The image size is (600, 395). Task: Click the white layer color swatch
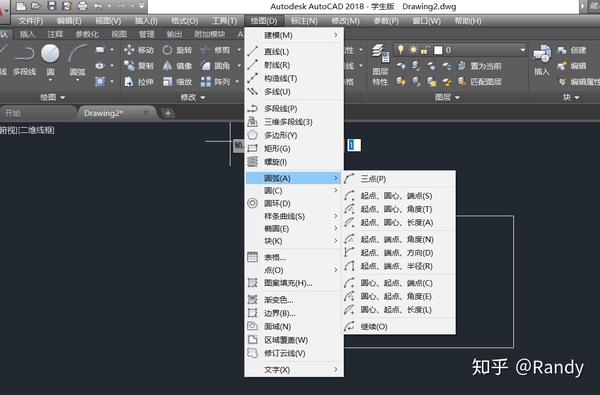[x=438, y=50]
